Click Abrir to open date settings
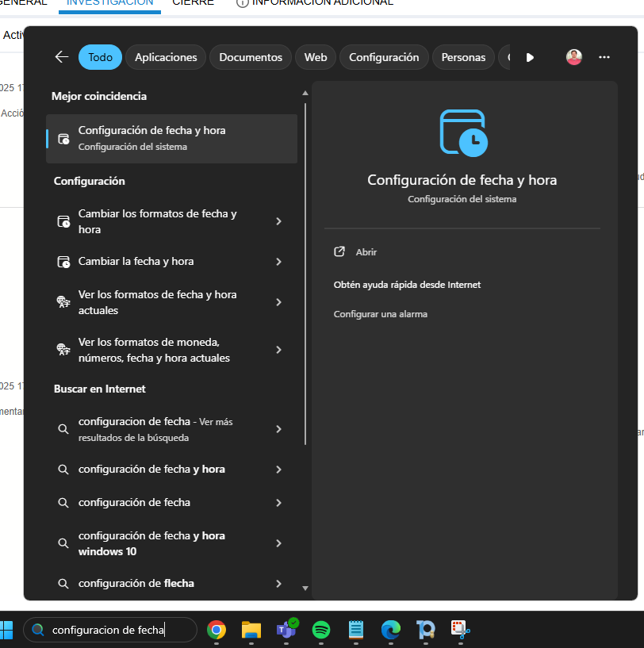 366,252
